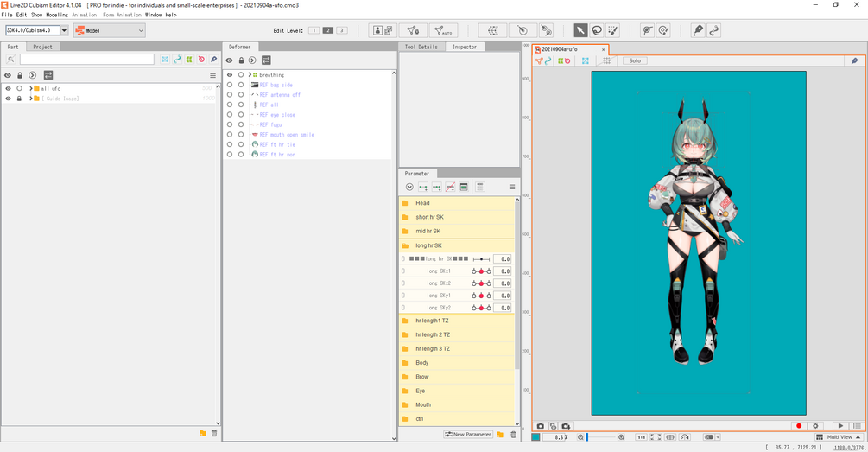The image size is (868, 452).
Task: Create a warp deformer from toolbar
Action: pos(492,30)
